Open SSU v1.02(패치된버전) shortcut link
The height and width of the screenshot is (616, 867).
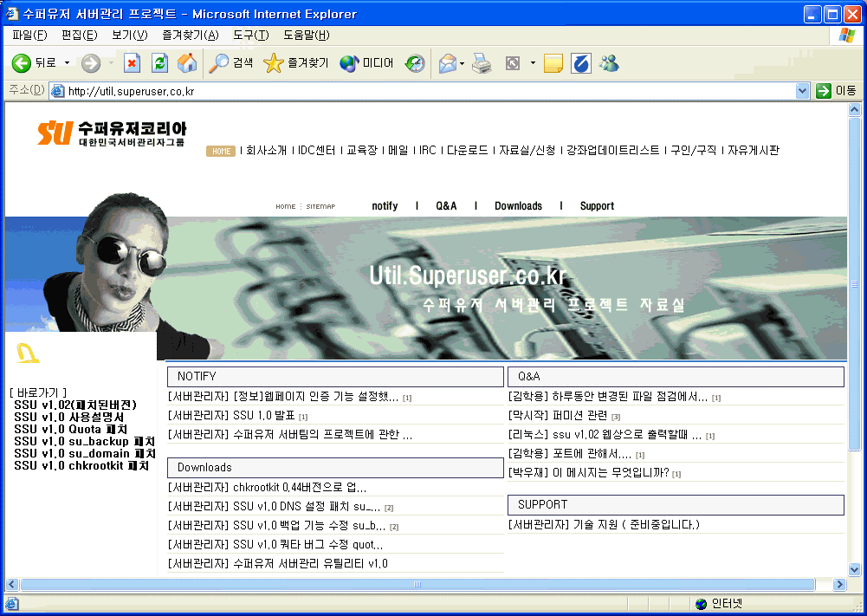(x=75, y=405)
